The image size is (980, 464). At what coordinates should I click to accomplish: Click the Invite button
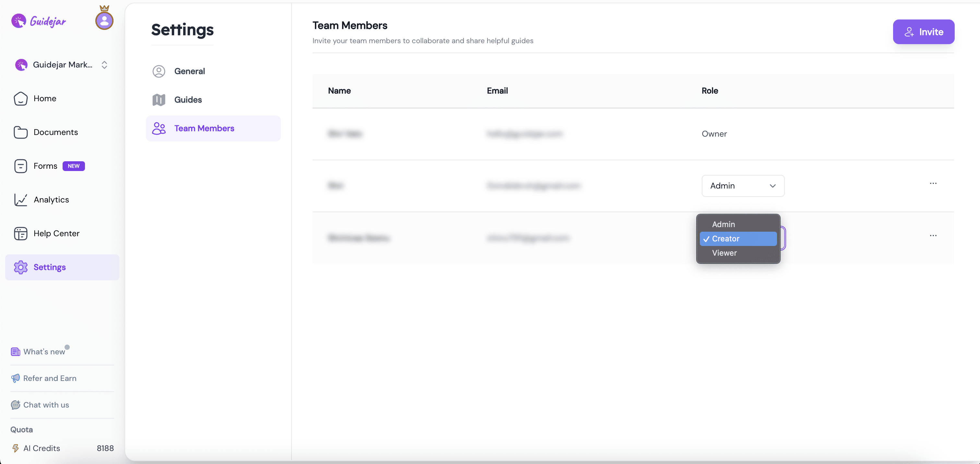923,32
